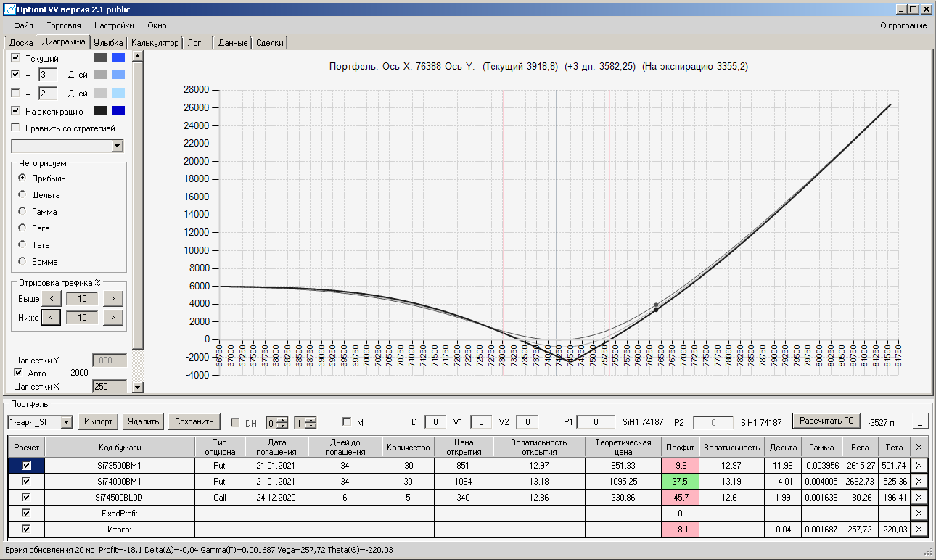Screen dimensions: 936x560
Task: Increase the Ниже percentage with the right arrow
Action: coord(113,317)
